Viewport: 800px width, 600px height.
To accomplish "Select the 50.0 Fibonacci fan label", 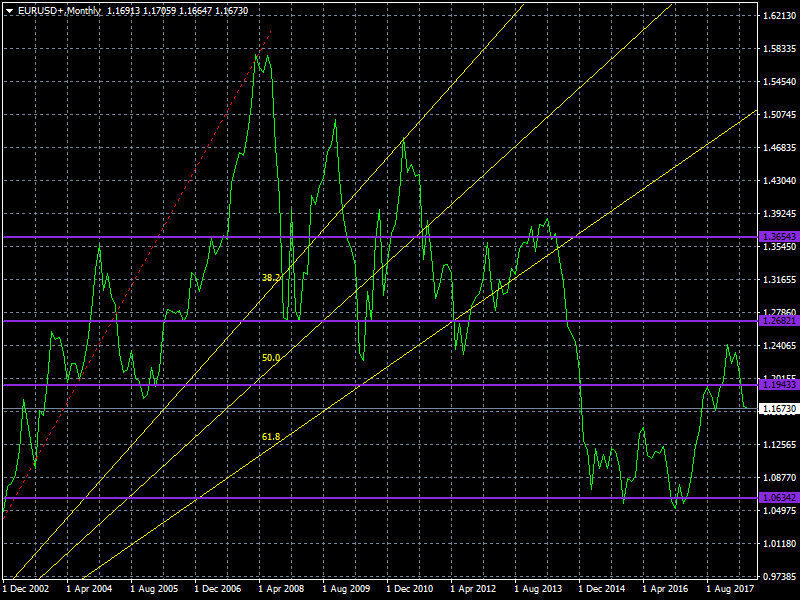I will (x=271, y=358).
